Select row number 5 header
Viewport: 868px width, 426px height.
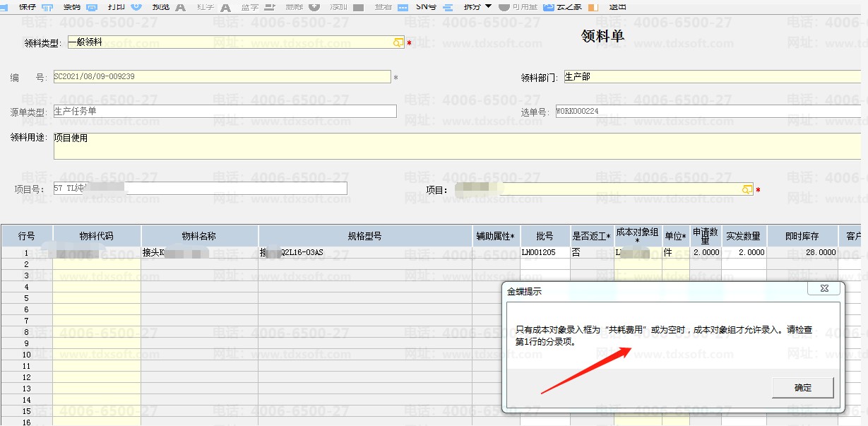[x=27, y=297]
